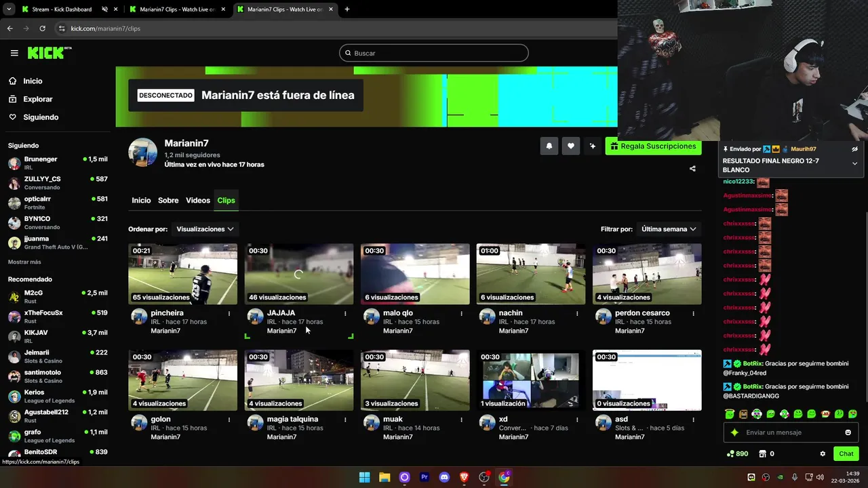The height and width of the screenshot is (488, 868).
Task: Click the chat shop icon
Action: pyautogui.click(x=762, y=454)
